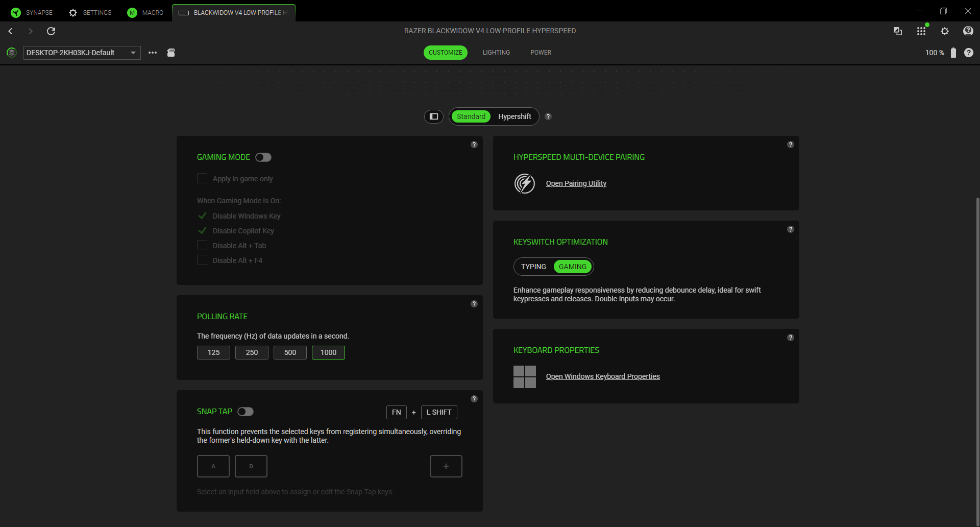Check the Disable Alt + Tab checkbox
The height and width of the screenshot is (527, 980).
tap(202, 246)
